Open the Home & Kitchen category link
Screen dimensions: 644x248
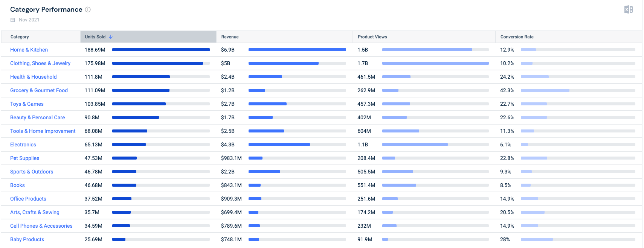tap(29, 50)
